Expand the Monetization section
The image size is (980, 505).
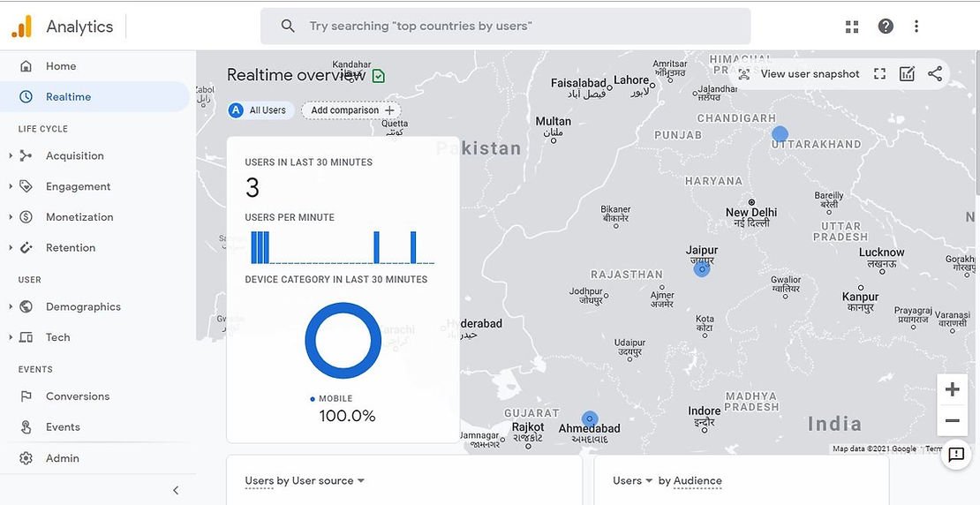point(79,217)
